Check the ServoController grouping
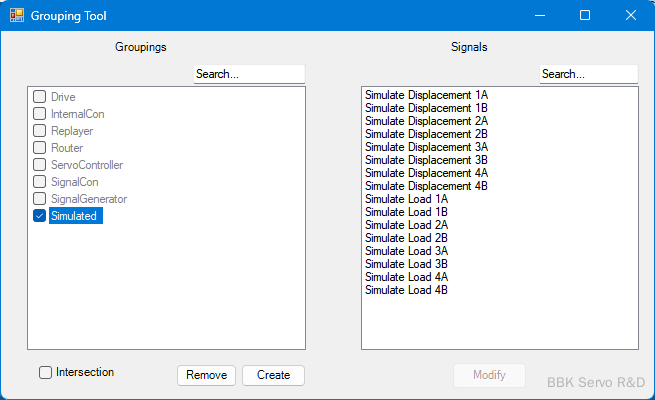Image resolution: width=655 pixels, height=400 pixels. pos(40,165)
